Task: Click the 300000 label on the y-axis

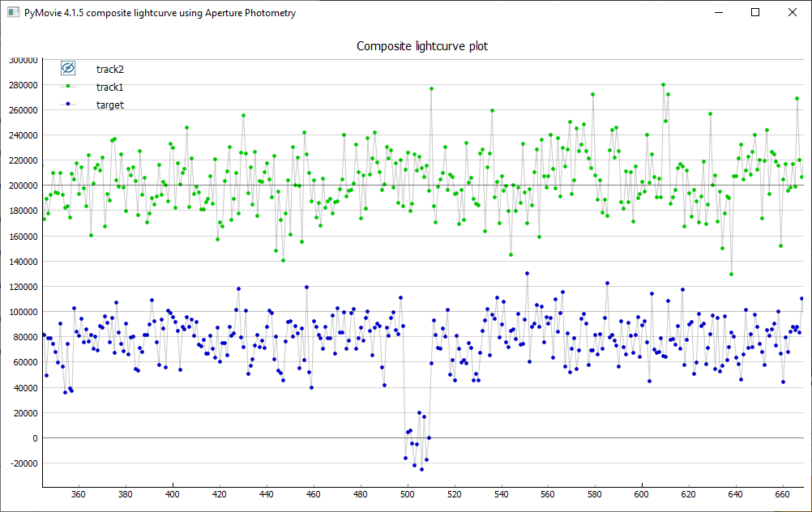Action: pos(21,59)
